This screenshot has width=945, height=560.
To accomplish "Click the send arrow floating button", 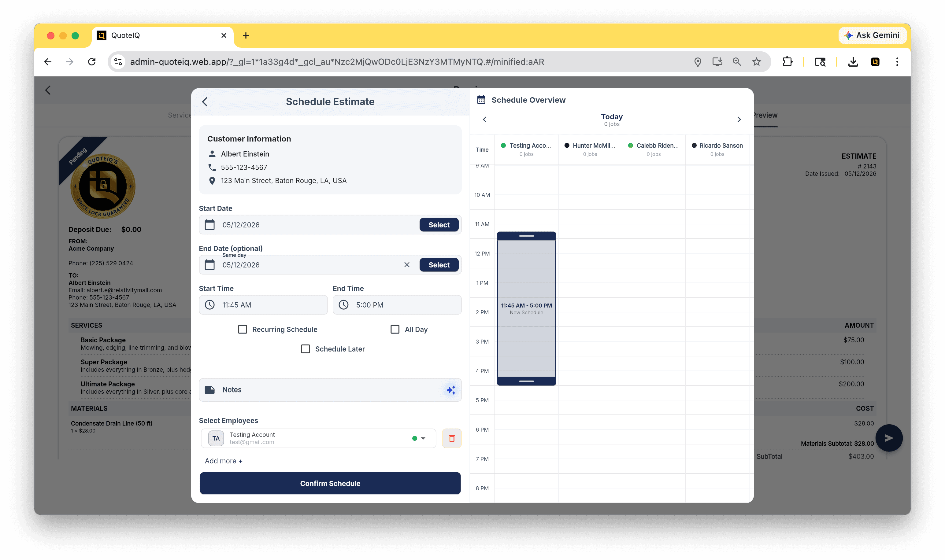I will coord(889,438).
